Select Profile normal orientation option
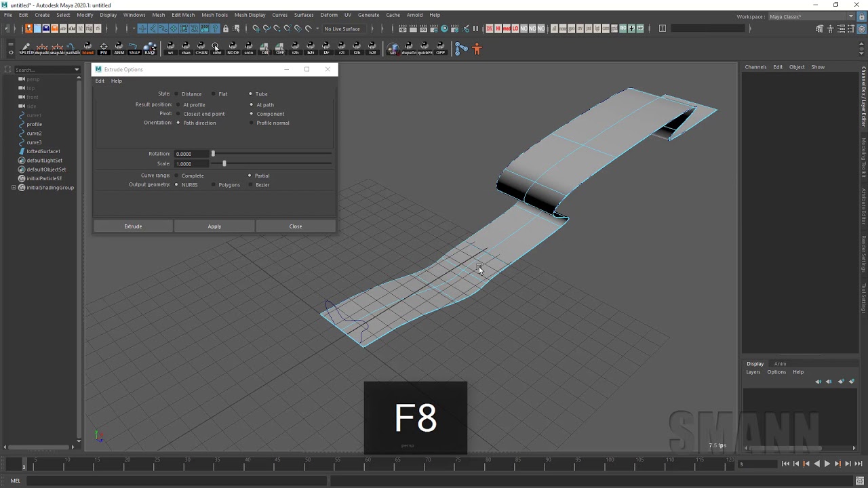Screen dimensions: 868x488 tap(251, 123)
